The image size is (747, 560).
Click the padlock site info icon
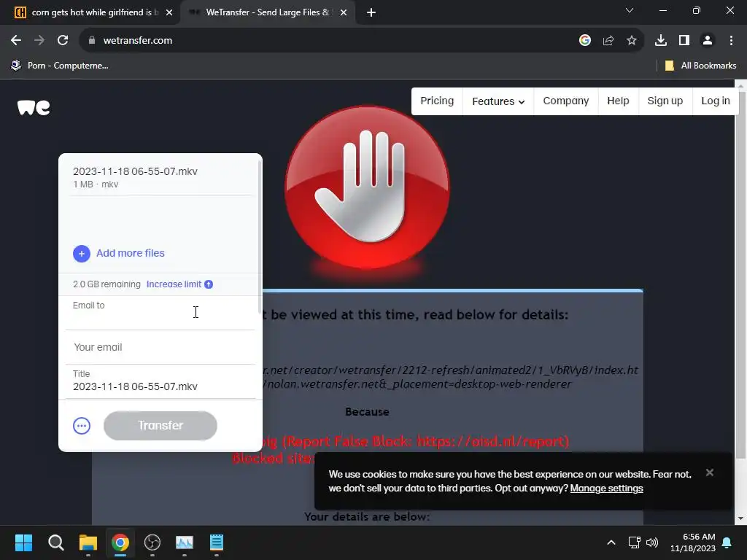[92, 41]
